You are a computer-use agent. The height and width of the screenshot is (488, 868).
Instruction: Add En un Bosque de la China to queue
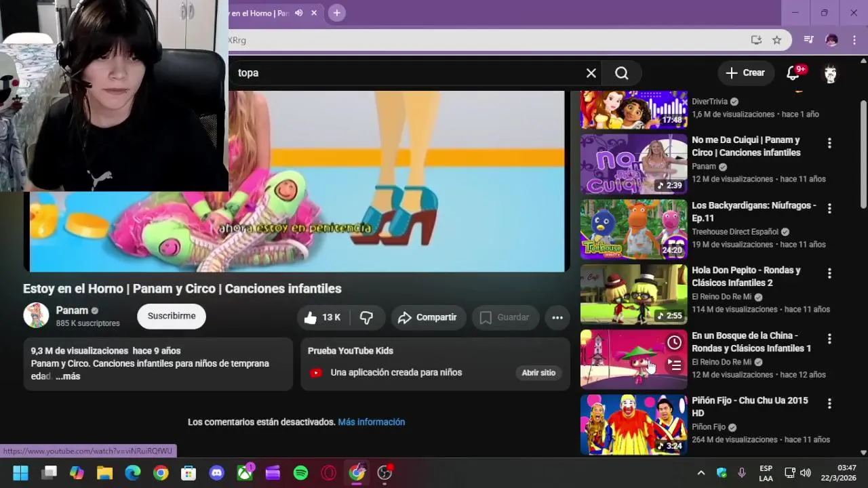(x=674, y=365)
